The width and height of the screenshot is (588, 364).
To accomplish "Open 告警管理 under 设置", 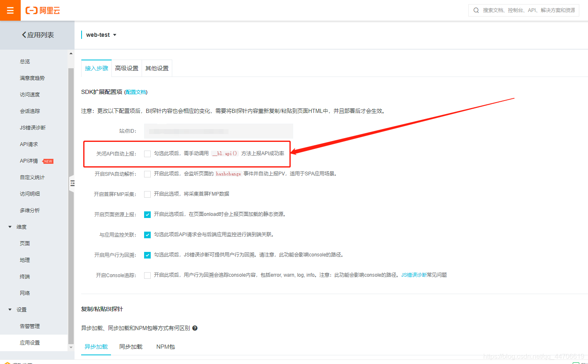I will point(30,326).
